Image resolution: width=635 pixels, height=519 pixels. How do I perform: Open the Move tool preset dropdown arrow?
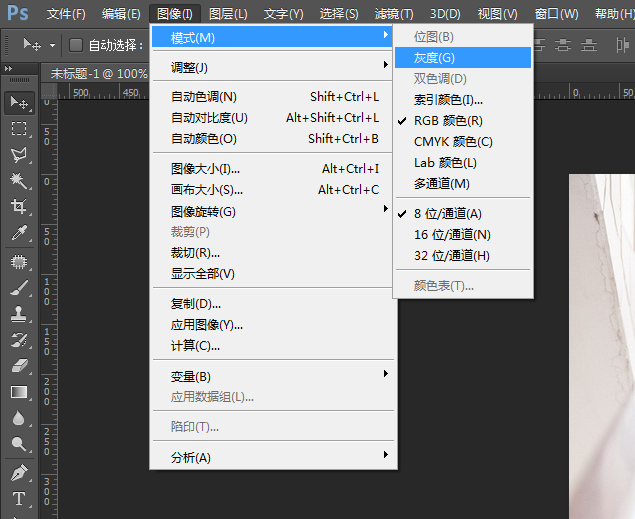pyautogui.click(x=53, y=45)
